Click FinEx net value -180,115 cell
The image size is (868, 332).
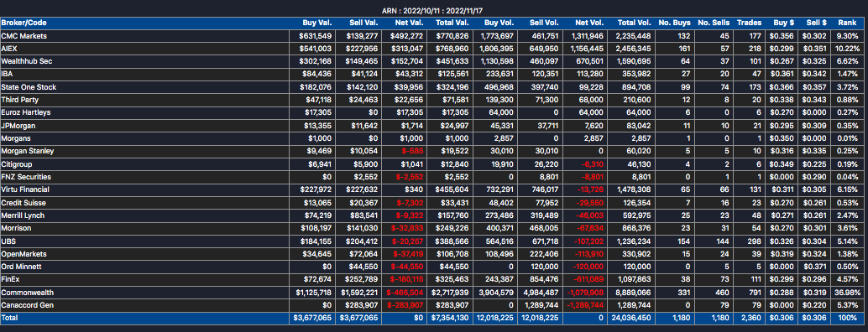pyautogui.click(x=407, y=279)
